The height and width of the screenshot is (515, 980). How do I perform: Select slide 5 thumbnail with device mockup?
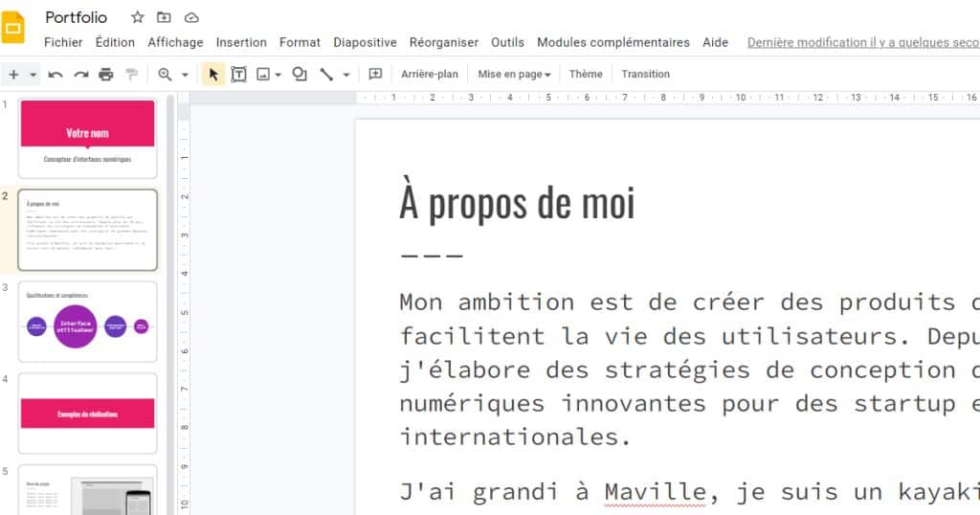(x=87, y=491)
